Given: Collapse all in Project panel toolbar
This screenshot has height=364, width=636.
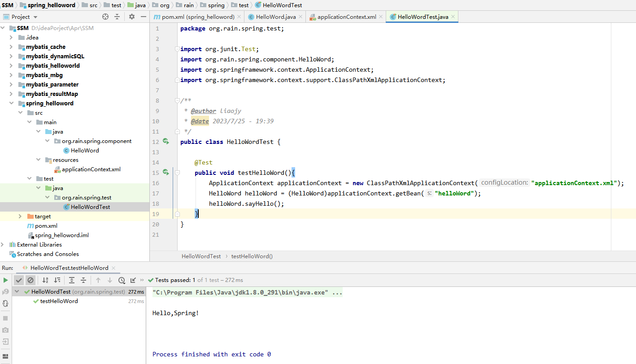Looking at the screenshot, I should point(117,17).
